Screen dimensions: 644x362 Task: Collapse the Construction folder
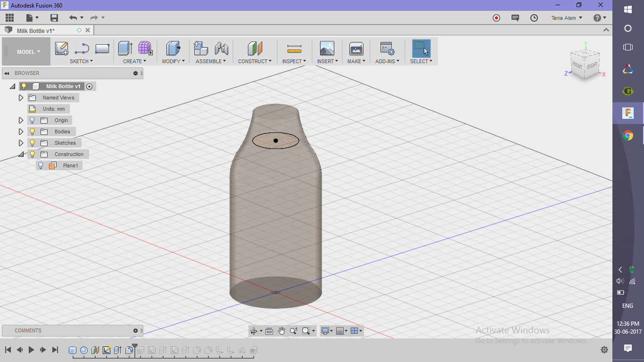point(21,154)
